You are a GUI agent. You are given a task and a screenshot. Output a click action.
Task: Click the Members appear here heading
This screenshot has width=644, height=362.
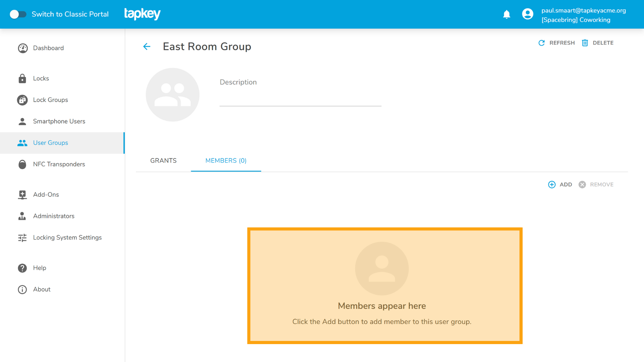pyautogui.click(x=382, y=306)
